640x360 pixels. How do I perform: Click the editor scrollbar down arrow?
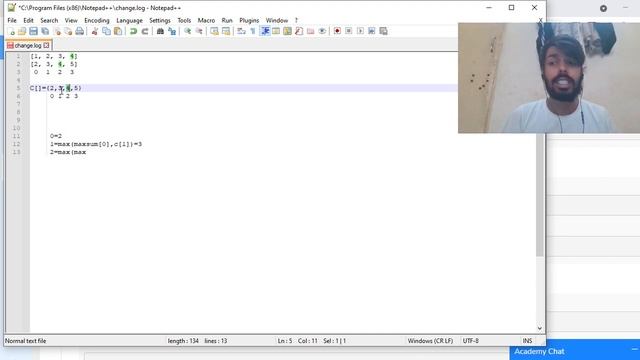(x=540, y=329)
